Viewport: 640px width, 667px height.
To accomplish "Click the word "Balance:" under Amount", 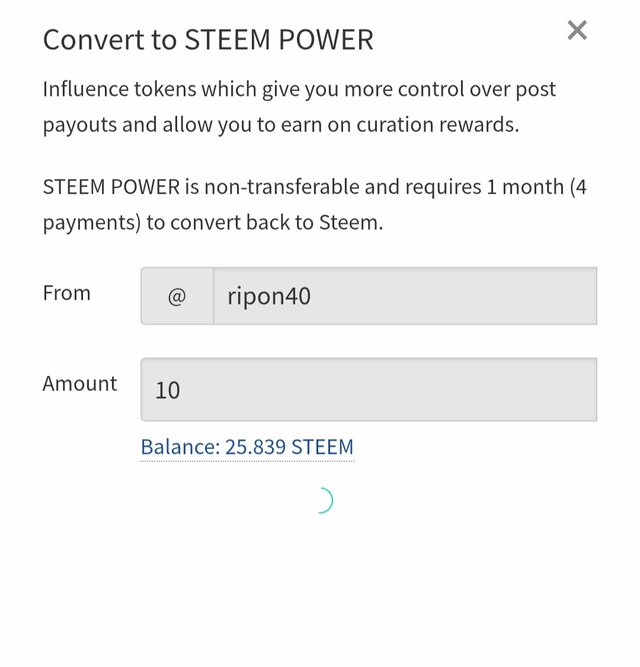I will click(x=177, y=447).
